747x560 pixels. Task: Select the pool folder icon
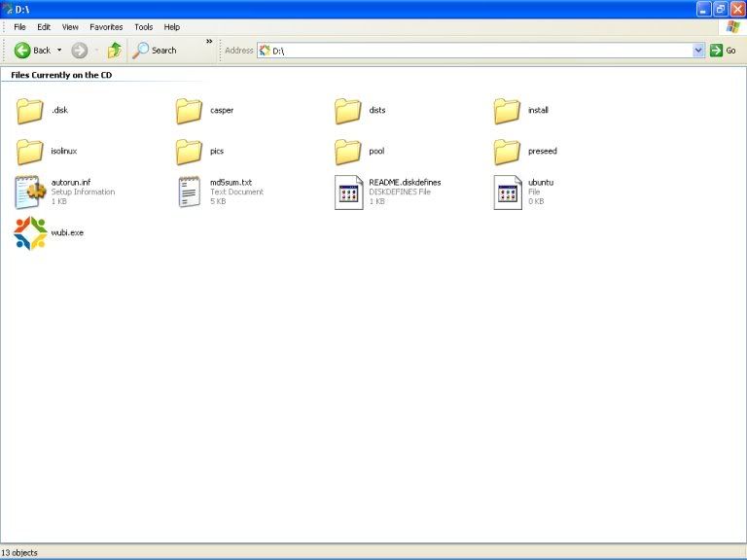tap(348, 152)
